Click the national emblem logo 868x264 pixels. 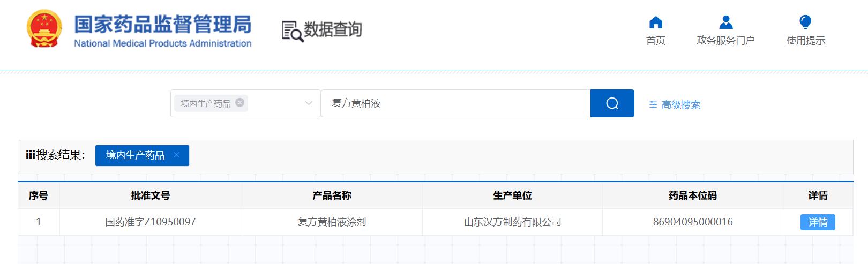click(44, 30)
